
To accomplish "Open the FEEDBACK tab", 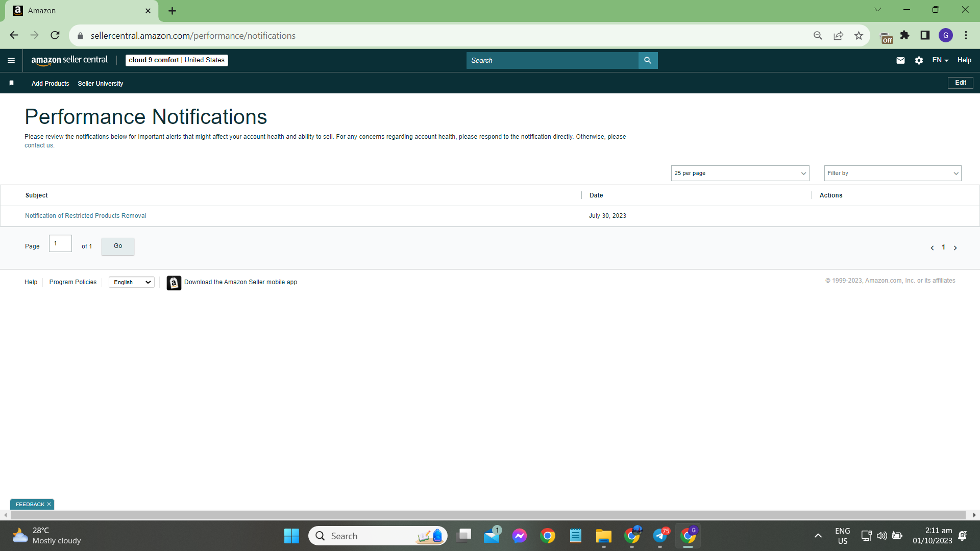I will (x=30, y=505).
